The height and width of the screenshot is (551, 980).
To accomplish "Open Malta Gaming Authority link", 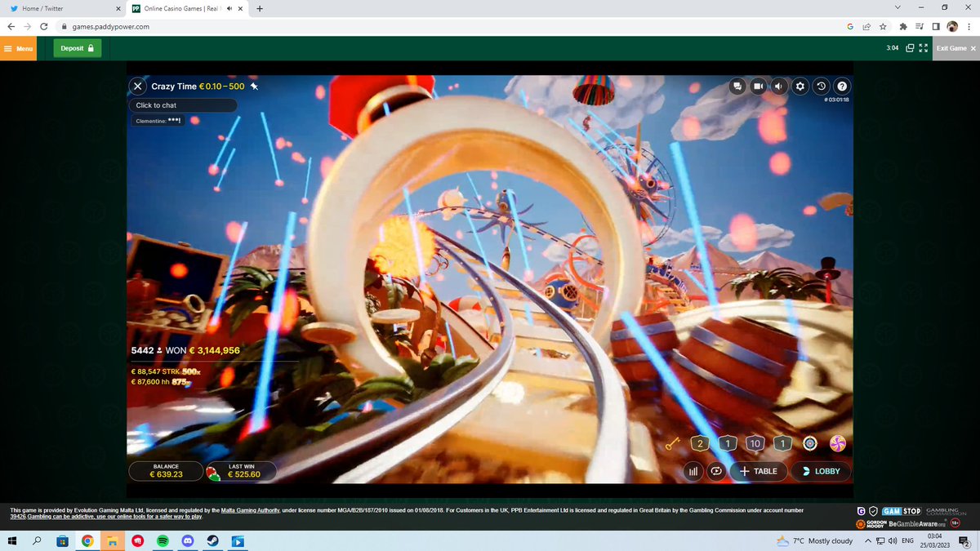I will (x=252, y=510).
